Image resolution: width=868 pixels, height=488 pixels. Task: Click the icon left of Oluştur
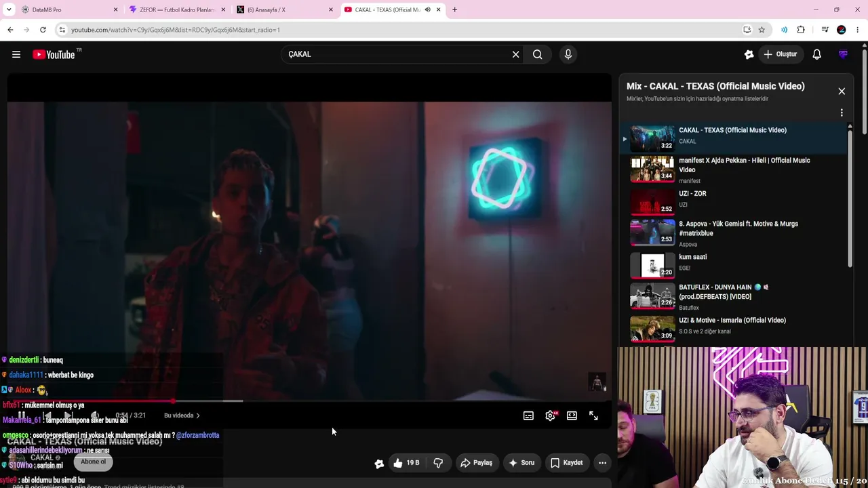(749, 54)
